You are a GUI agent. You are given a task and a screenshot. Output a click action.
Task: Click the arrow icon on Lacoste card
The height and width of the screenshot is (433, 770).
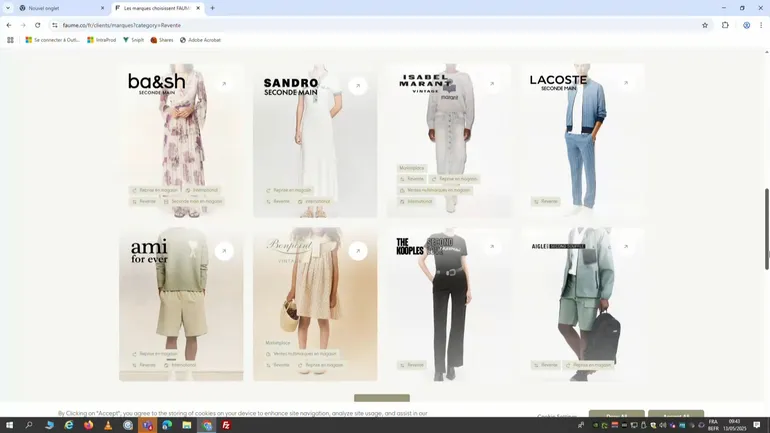point(626,84)
